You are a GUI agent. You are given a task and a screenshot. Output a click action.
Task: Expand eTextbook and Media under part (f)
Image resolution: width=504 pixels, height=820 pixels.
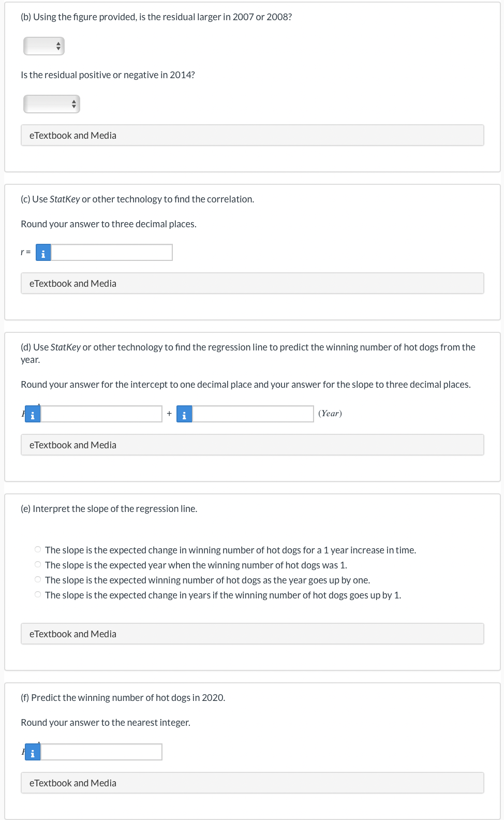point(253,783)
